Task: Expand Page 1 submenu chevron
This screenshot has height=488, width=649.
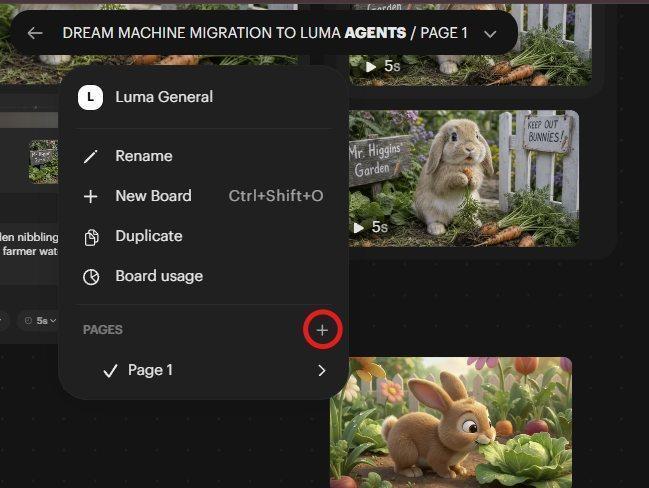Action: click(322, 370)
